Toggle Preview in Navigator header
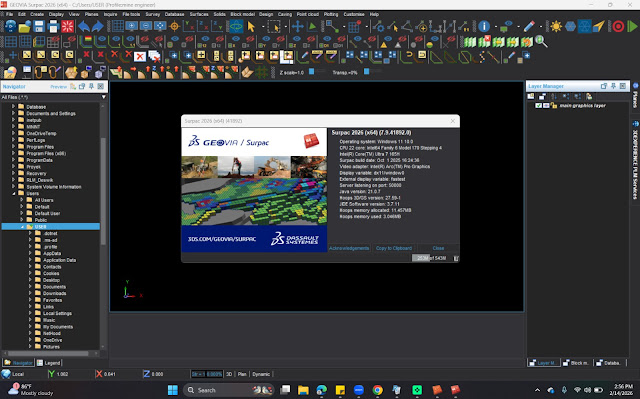Viewport: 640px width, 399px height. (x=58, y=87)
